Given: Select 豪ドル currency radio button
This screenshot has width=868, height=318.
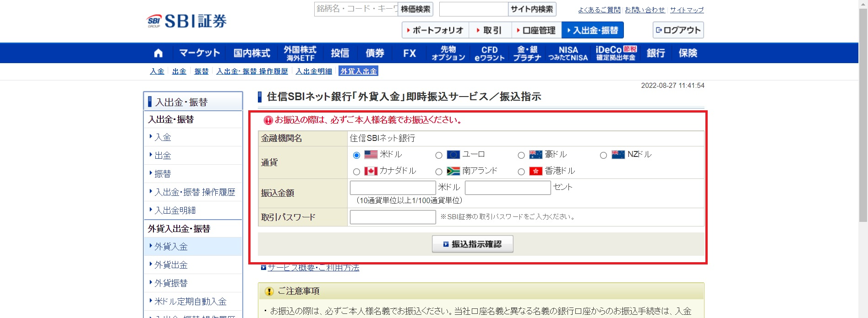Looking at the screenshot, I should coord(521,155).
